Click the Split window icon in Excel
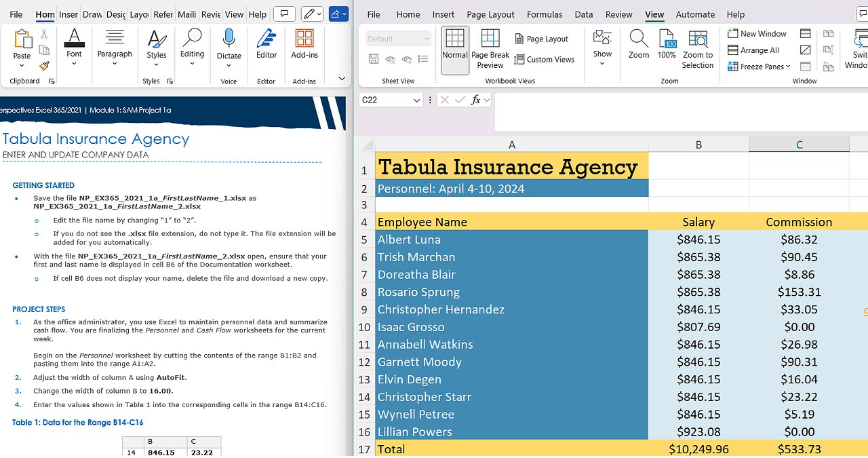Image resolution: width=868 pixels, height=458 pixels. 806,33
